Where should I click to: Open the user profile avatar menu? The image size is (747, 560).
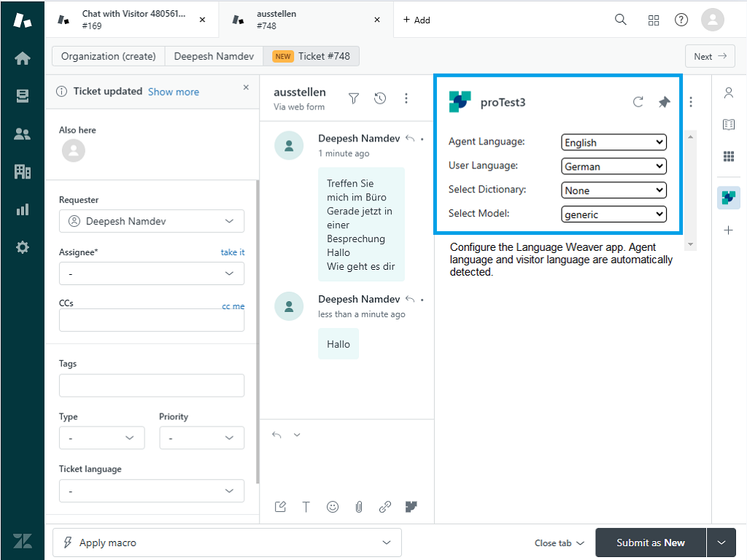pos(713,20)
